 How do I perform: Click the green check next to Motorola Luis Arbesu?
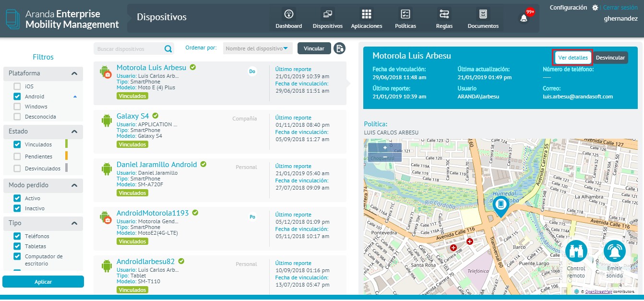tap(192, 68)
